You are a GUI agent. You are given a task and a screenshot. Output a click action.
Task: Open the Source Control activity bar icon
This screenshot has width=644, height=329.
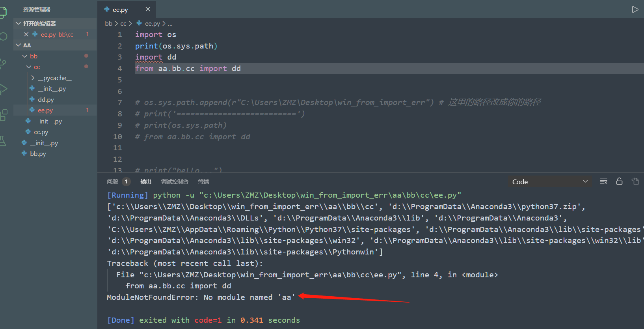pos(3,64)
